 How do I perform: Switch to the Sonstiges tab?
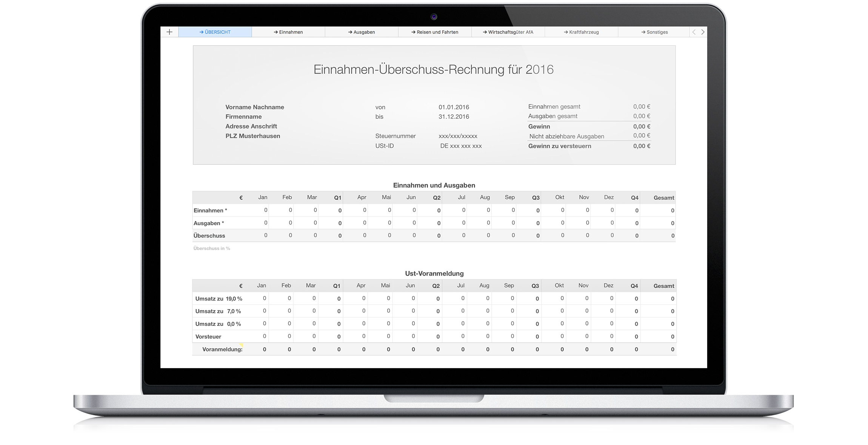pyautogui.click(x=654, y=32)
